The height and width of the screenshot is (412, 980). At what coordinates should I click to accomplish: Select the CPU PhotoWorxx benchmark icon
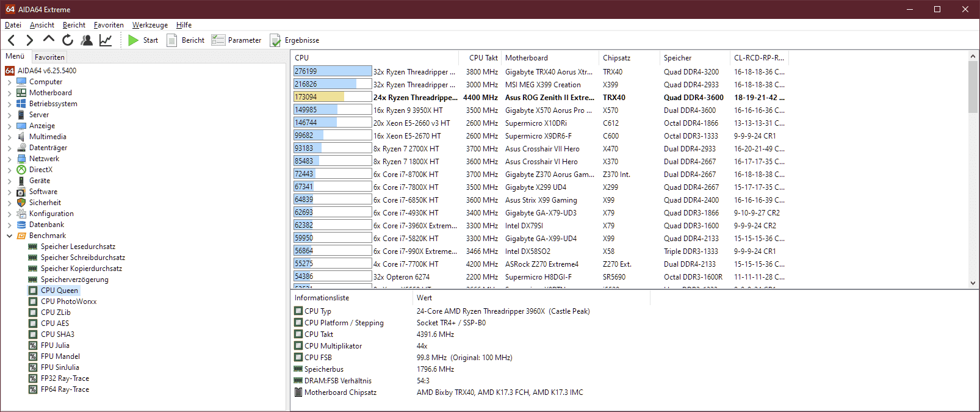[33, 302]
